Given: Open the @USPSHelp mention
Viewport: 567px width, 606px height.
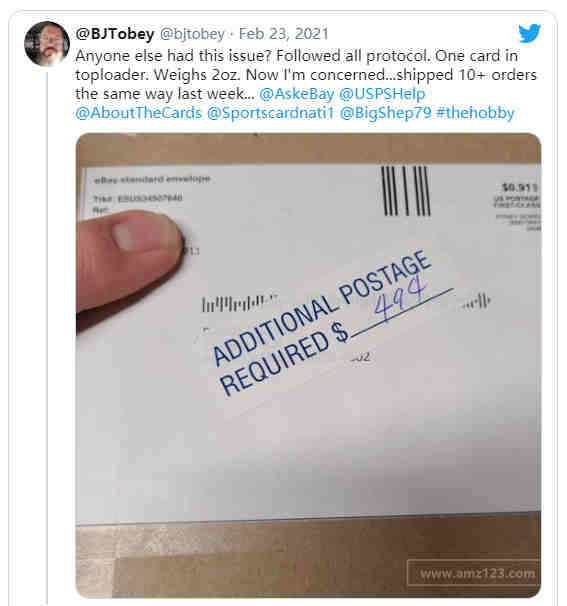Looking at the screenshot, I should pyautogui.click(x=382, y=94).
